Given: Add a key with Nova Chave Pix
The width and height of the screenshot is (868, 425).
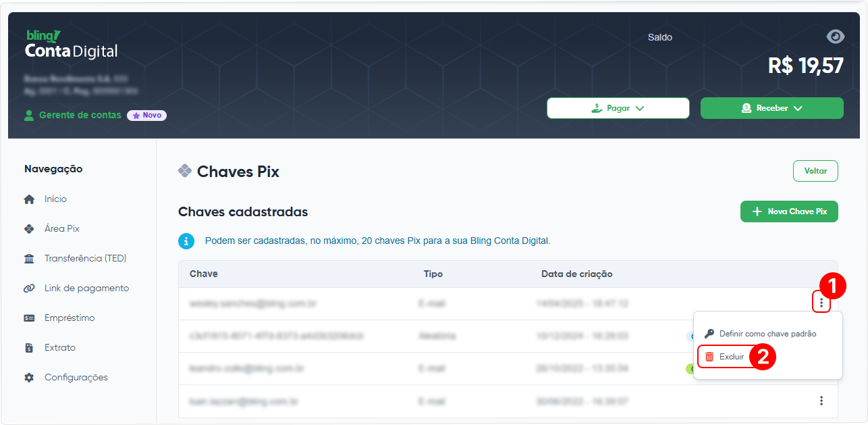Looking at the screenshot, I should tap(789, 211).
